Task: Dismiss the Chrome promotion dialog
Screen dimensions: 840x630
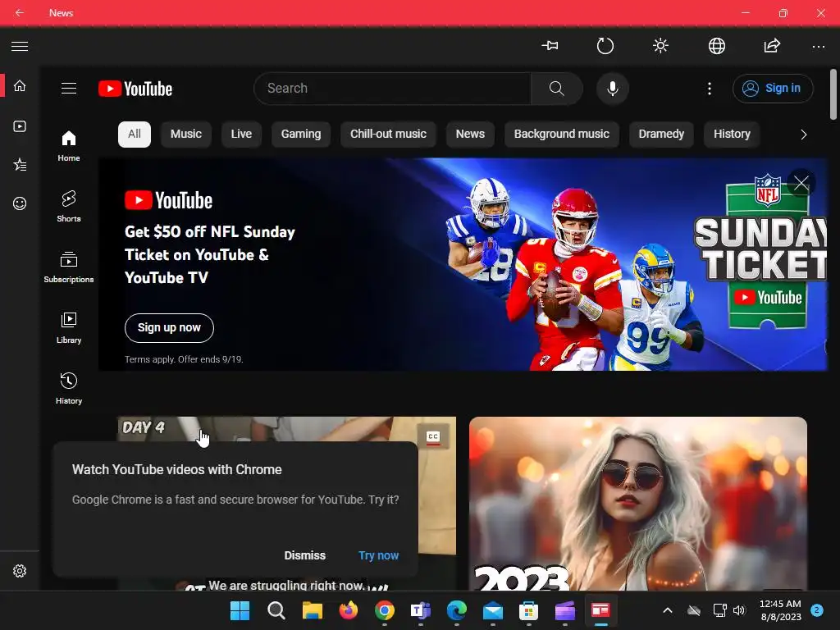Action: pyautogui.click(x=305, y=555)
